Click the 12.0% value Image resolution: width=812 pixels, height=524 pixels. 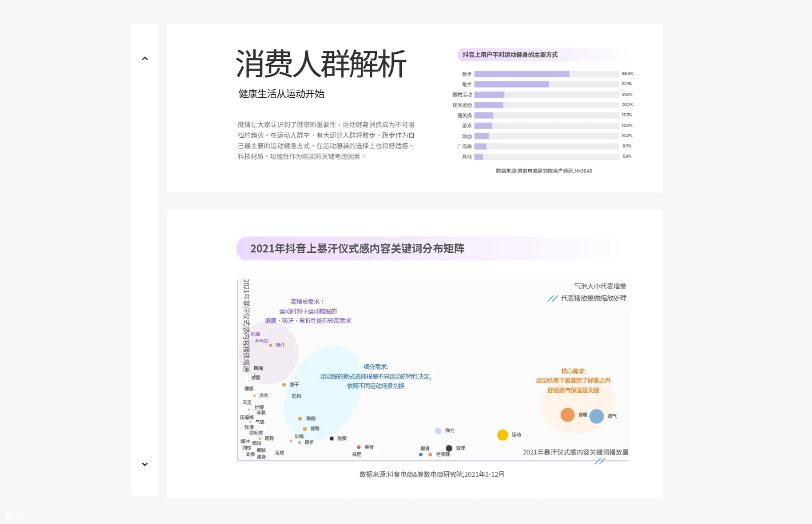click(627, 125)
